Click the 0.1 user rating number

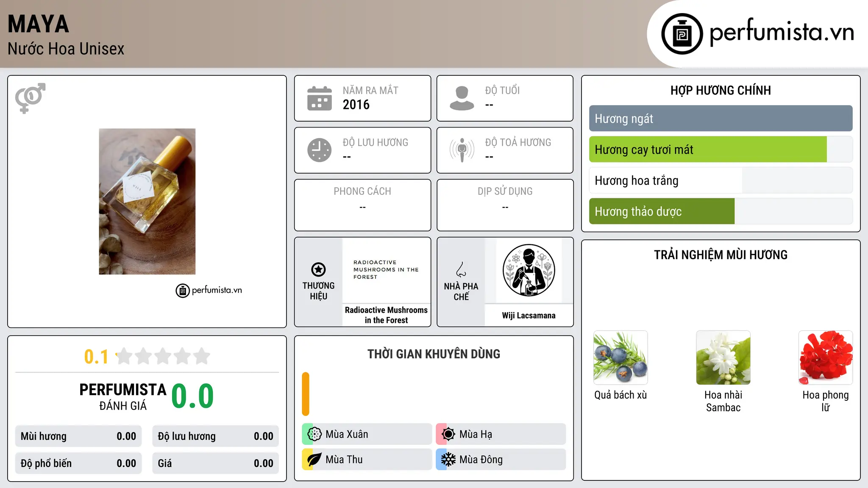click(96, 357)
